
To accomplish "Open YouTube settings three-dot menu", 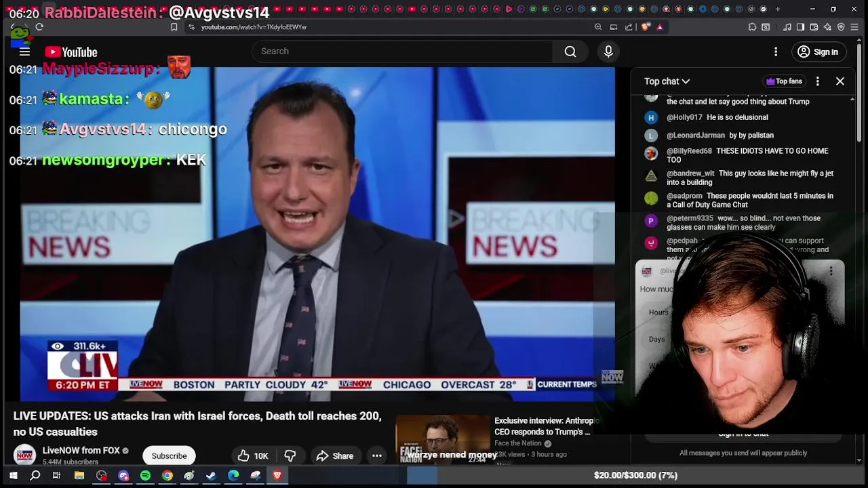I will click(x=776, y=52).
